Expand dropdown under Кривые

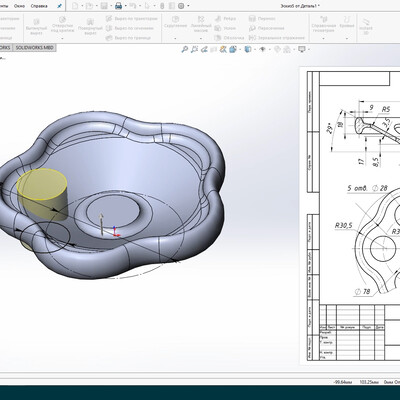click(347, 38)
